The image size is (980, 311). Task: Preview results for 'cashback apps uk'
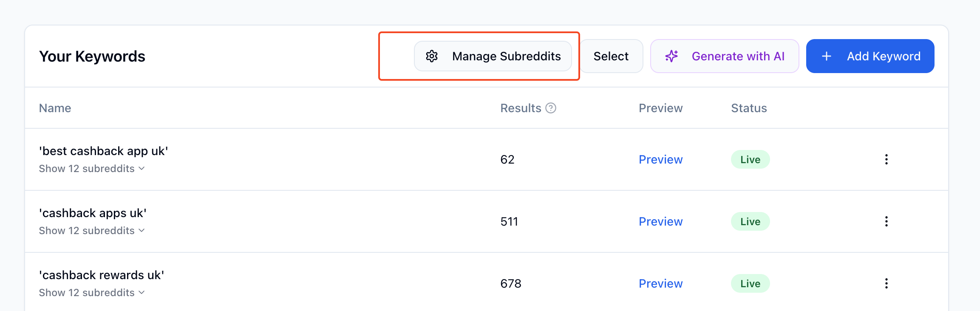(x=661, y=221)
